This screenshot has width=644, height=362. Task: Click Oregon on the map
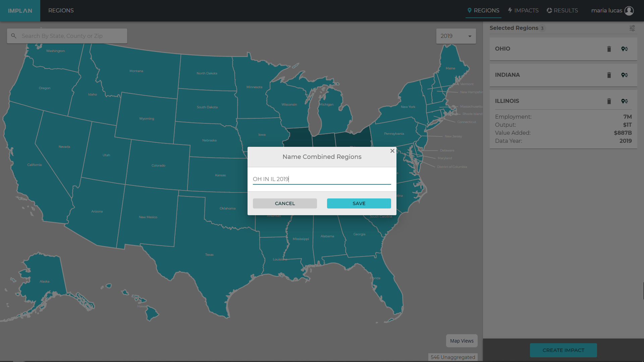[x=45, y=88]
